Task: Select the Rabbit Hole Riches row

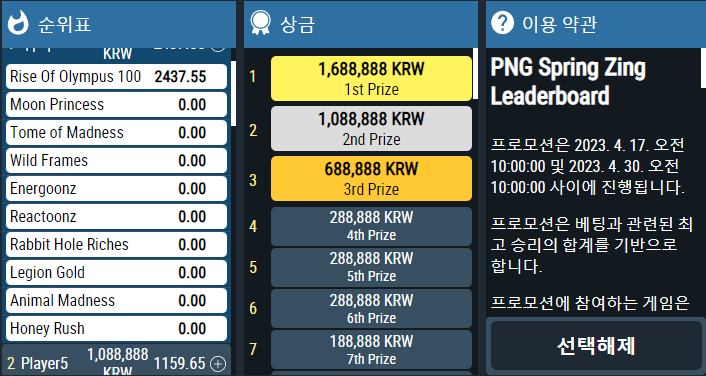Action: [x=116, y=245]
